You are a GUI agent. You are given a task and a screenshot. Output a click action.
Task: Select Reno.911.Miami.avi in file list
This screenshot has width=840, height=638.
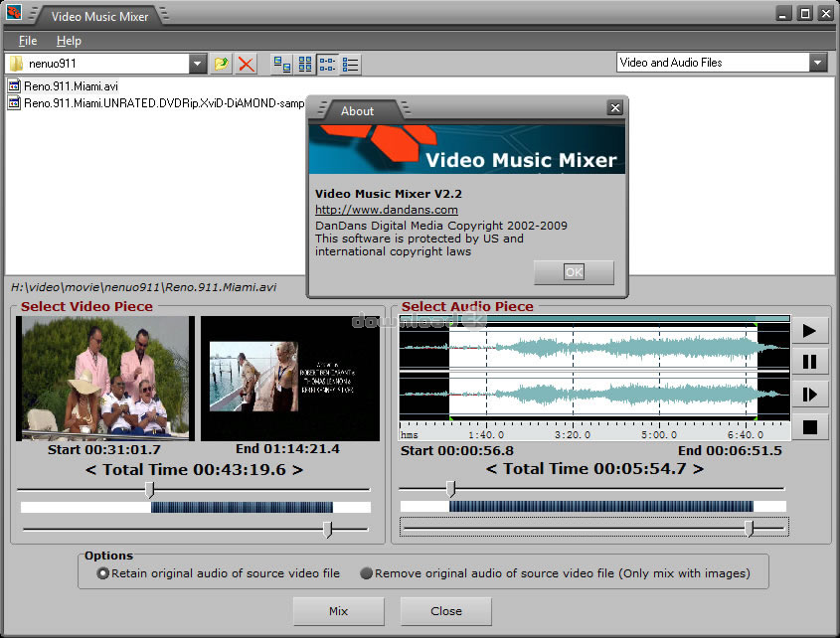[70, 86]
